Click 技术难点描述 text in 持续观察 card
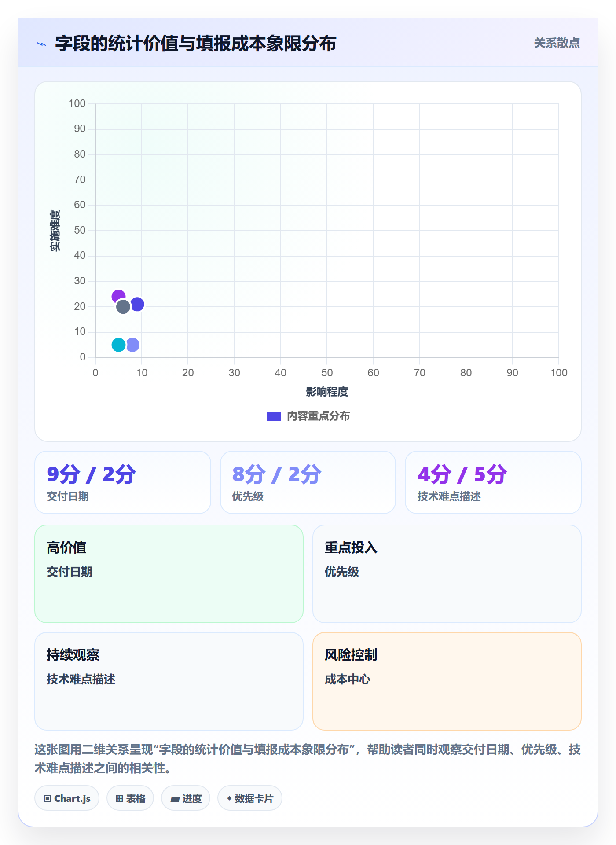Viewport: 616px width, 845px height. point(81,680)
